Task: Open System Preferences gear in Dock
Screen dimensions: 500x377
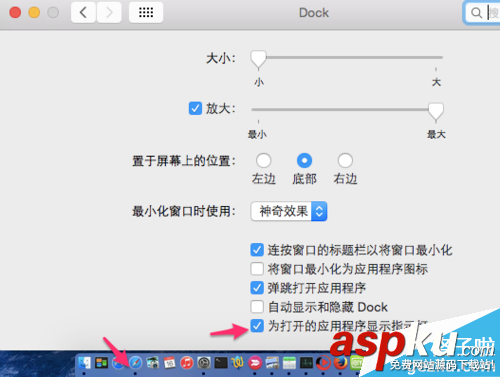Action: point(204,363)
